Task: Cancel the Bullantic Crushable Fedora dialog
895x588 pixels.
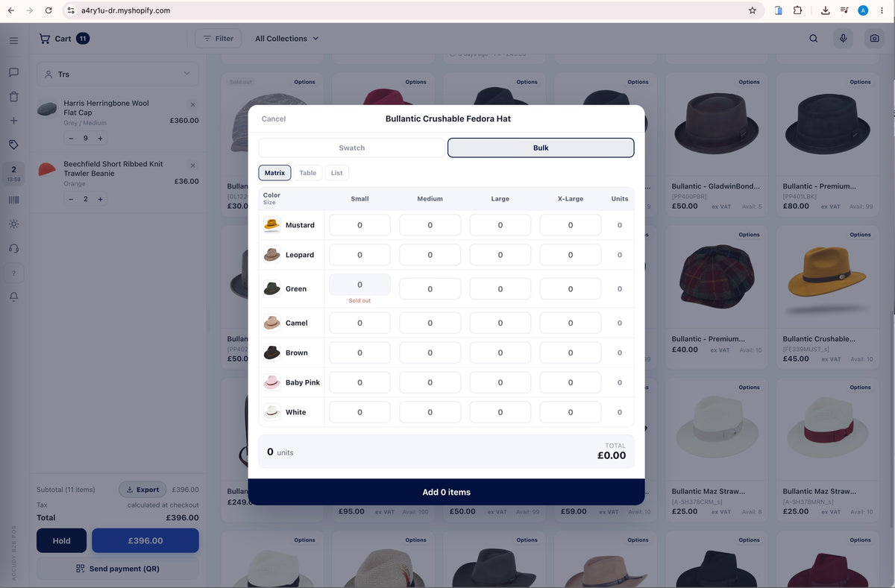Action: pos(274,118)
